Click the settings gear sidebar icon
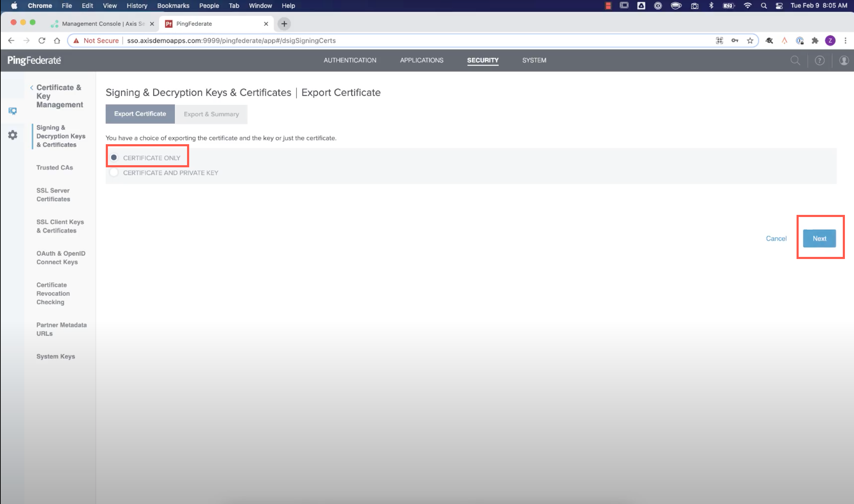Screen dimensions: 854x504 [x=13, y=135]
